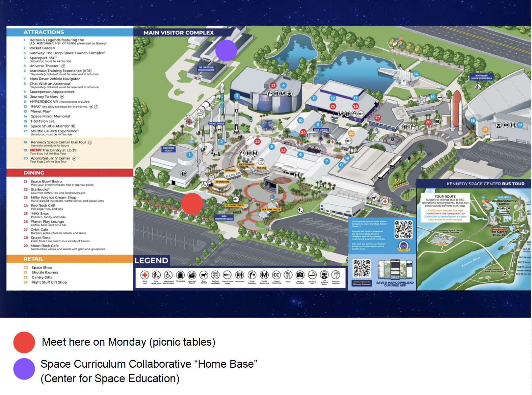Viewport: 532px width, 395px height.
Task: Click the Family Restrooms legend icon
Action: (264, 275)
